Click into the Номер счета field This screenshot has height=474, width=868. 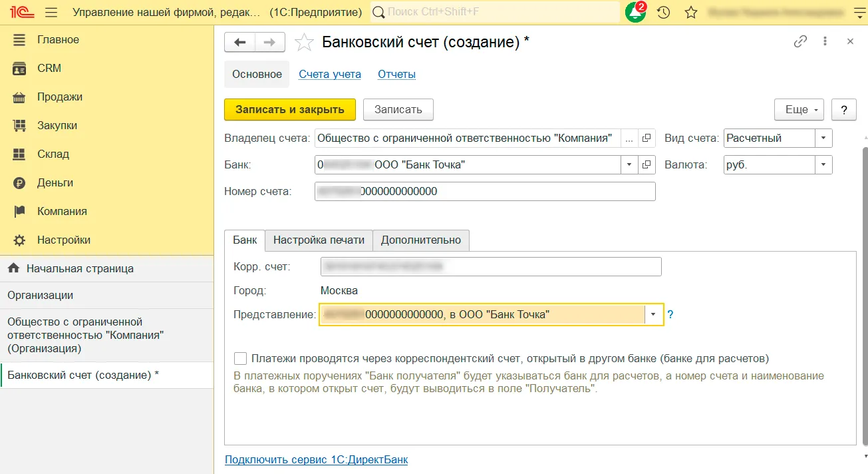(x=484, y=192)
